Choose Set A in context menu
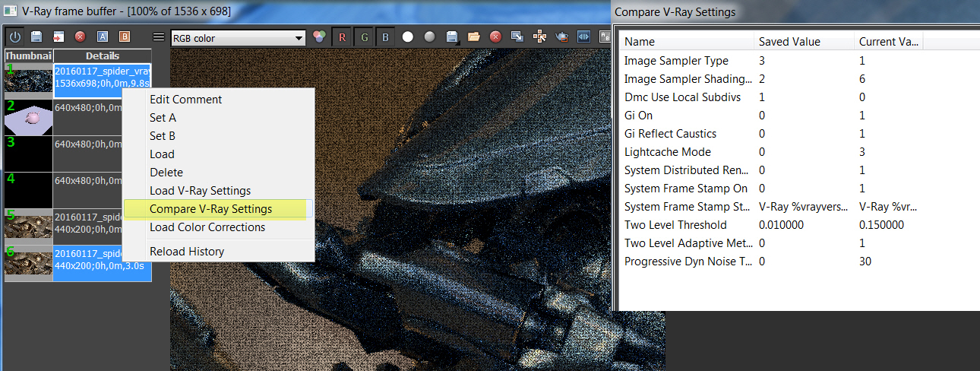 click(219, 118)
